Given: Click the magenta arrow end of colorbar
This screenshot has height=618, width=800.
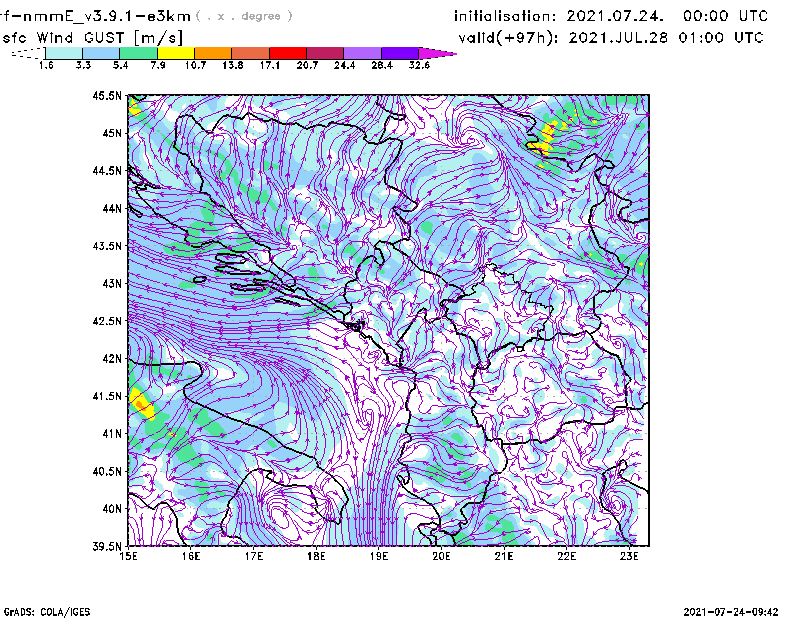Looking at the screenshot, I should pyautogui.click(x=437, y=53).
